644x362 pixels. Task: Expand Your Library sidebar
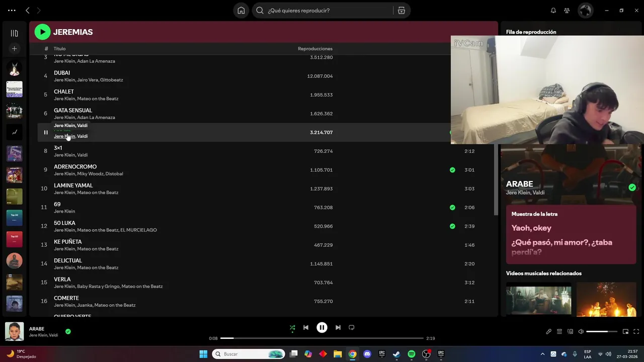(x=14, y=33)
